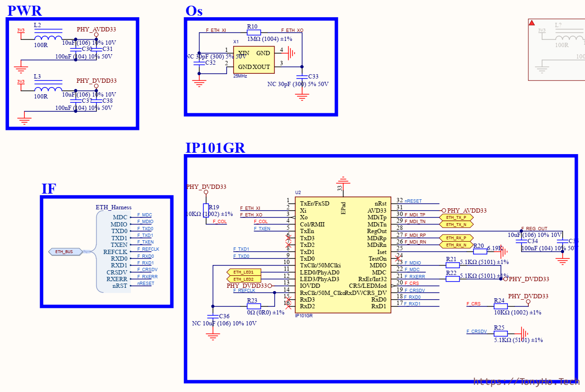
Task: Select capacitor C36 near the ground symbol
Action: [213, 316]
